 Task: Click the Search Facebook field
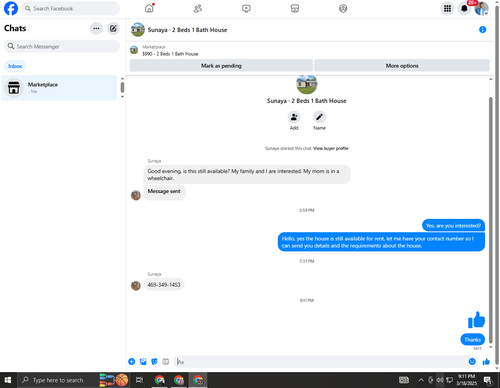pos(71,8)
